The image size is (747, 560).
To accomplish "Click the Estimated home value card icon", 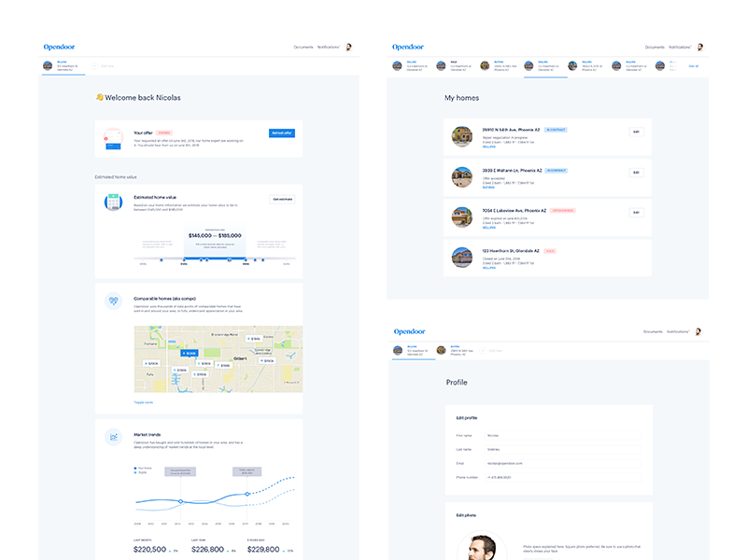I will (113, 200).
